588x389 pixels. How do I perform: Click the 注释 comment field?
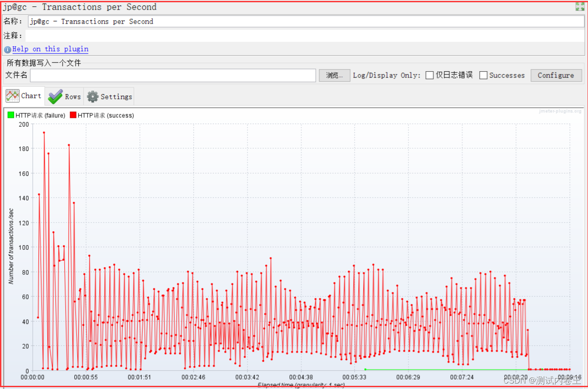[305, 35]
